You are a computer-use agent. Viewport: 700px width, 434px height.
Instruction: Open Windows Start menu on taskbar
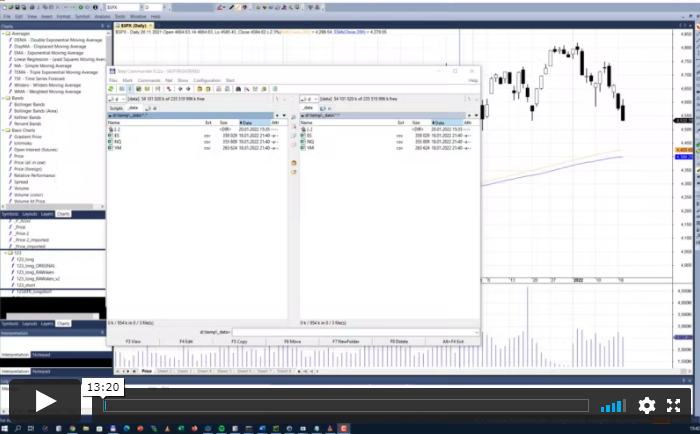point(5,429)
